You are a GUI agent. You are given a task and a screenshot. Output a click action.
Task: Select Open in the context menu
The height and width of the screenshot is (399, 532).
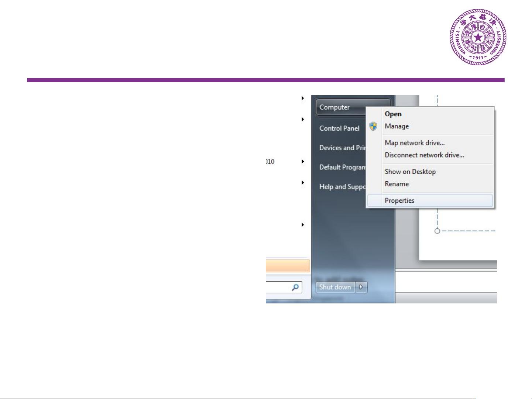click(393, 114)
